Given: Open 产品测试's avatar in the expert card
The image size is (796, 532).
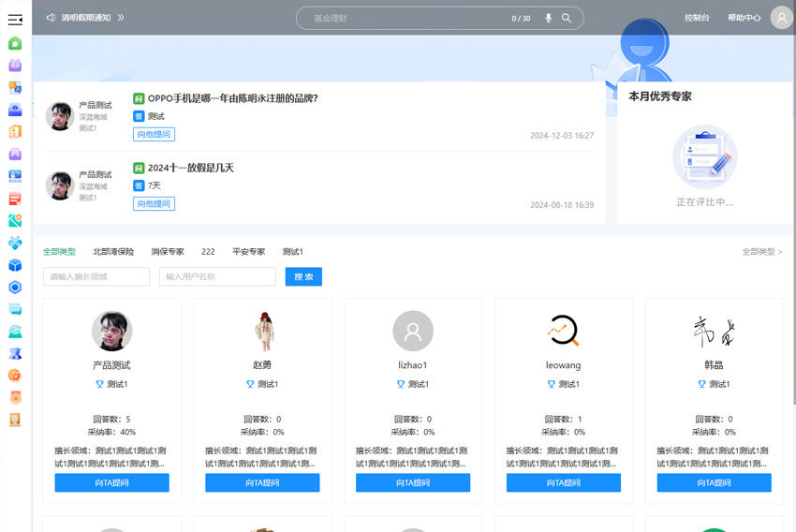Looking at the screenshot, I should click(x=112, y=331).
